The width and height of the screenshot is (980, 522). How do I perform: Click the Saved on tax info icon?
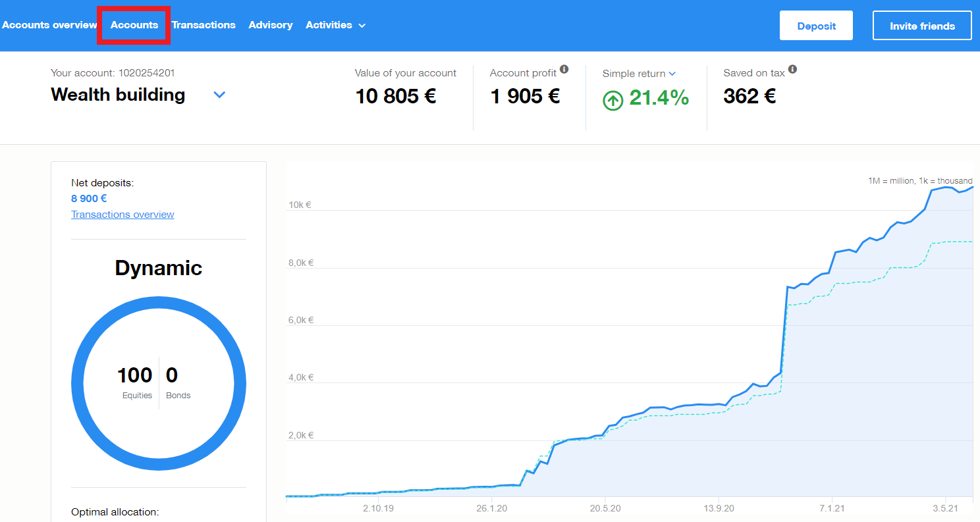coord(792,69)
